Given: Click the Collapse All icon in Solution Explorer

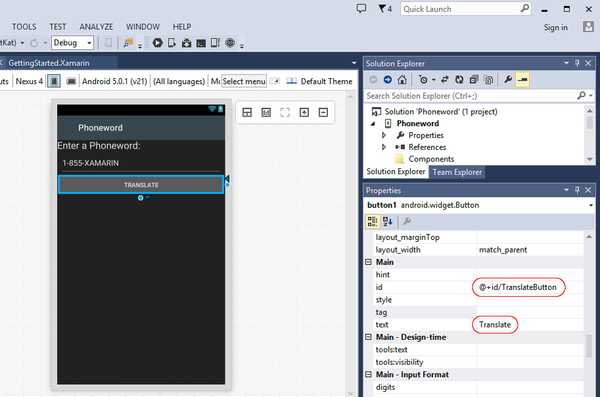Looking at the screenshot, I should click(474, 80).
